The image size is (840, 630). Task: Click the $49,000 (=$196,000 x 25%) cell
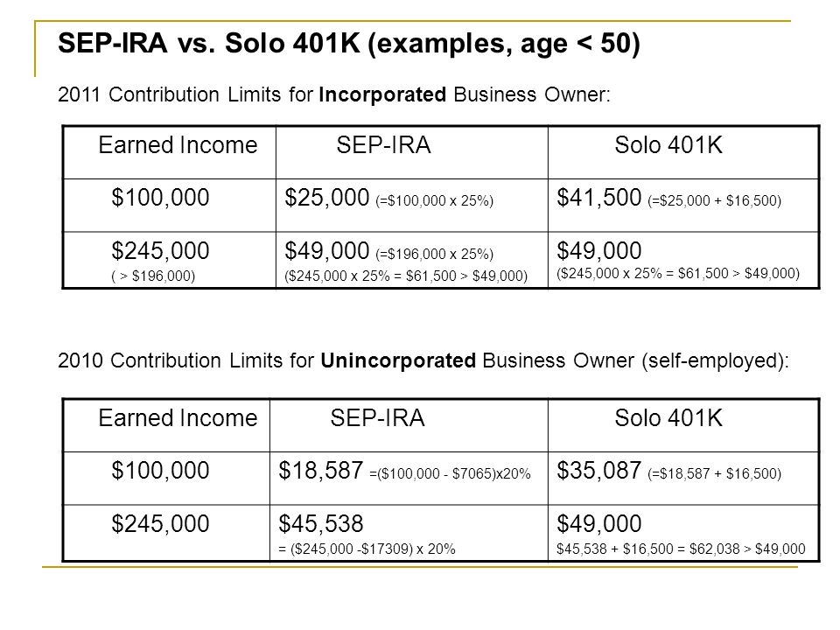[x=412, y=261]
